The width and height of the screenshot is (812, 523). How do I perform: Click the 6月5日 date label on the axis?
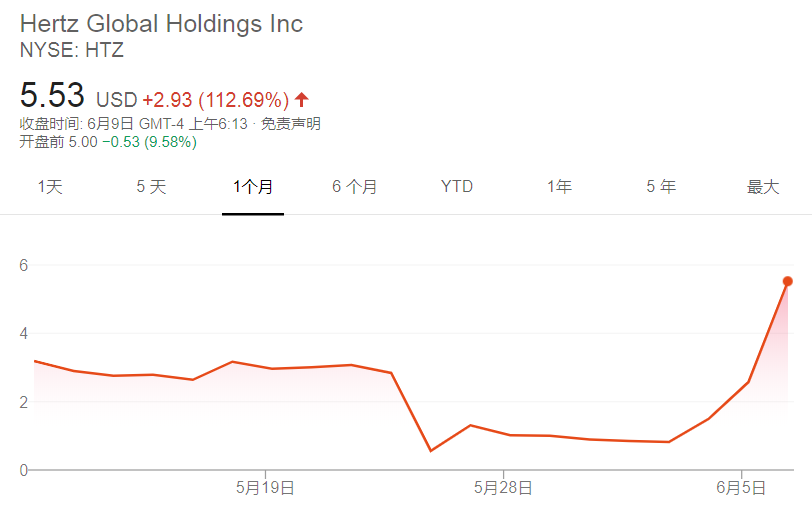tap(741, 488)
